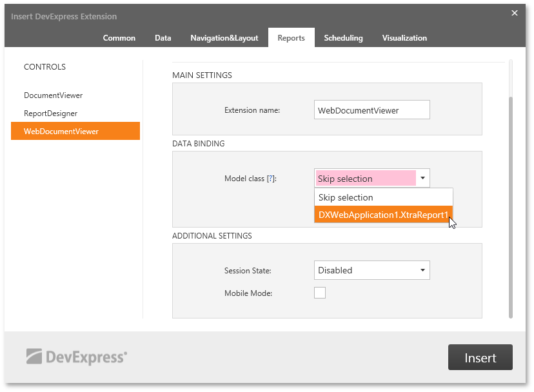Viewport: 534px width, 392px height.
Task: Switch to the Common tab
Action: (x=119, y=38)
